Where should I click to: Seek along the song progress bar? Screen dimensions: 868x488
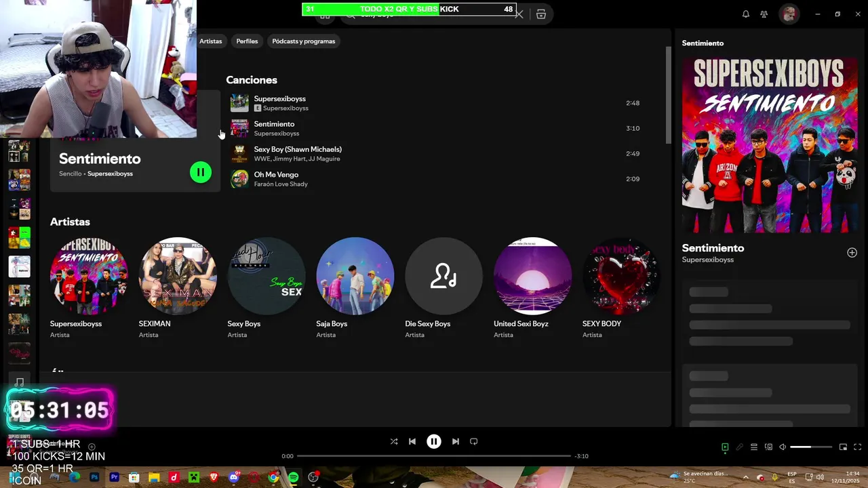(x=434, y=456)
